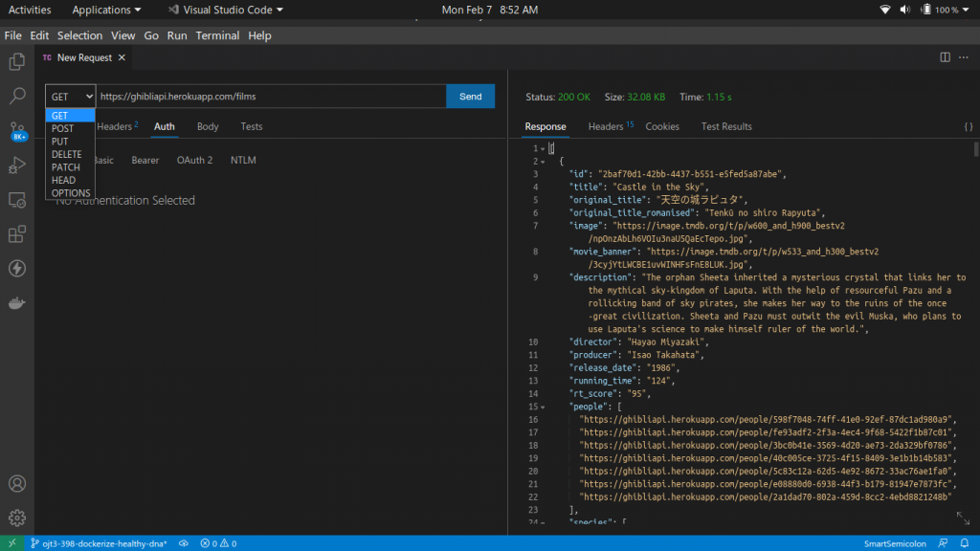Viewport: 980px width, 551px height.
Task: Open the Test Results tab
Action: [x=726, y=126]
